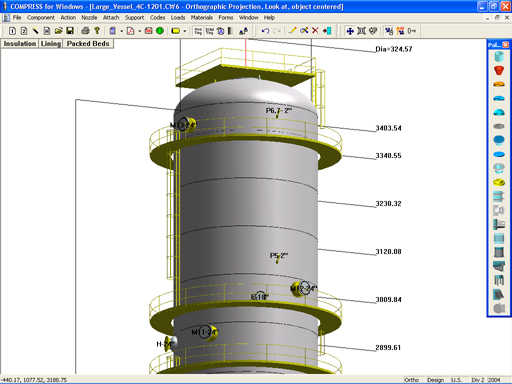Open the Support menu
The height and width of the screenshot is (384, 512).
click(134, 18)
